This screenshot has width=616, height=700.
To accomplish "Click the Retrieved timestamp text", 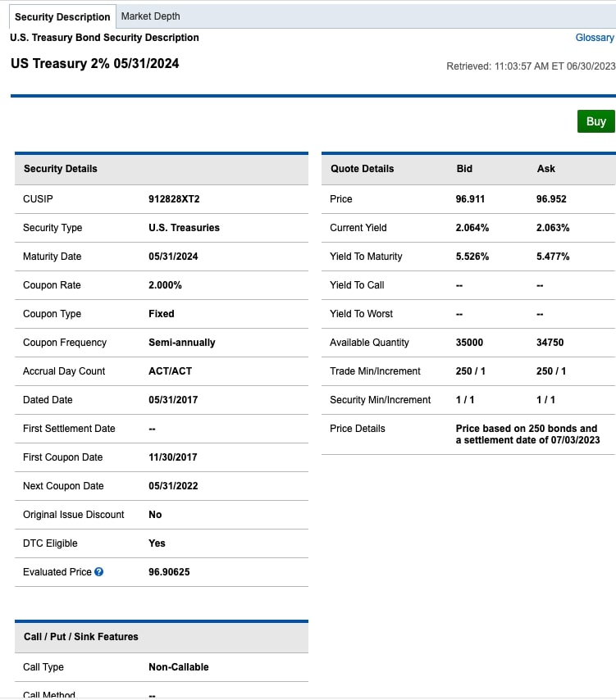I will [x=531, y=66].
